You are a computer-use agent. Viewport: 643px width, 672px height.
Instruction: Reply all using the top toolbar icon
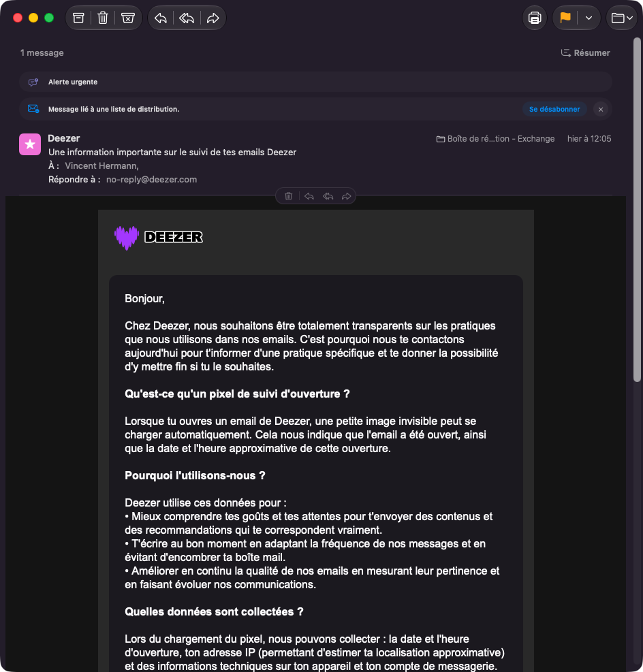(x=187, y=18)
